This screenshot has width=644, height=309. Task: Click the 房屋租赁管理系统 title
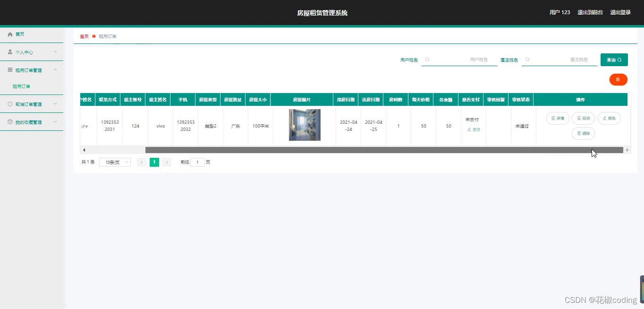[322, 13]
